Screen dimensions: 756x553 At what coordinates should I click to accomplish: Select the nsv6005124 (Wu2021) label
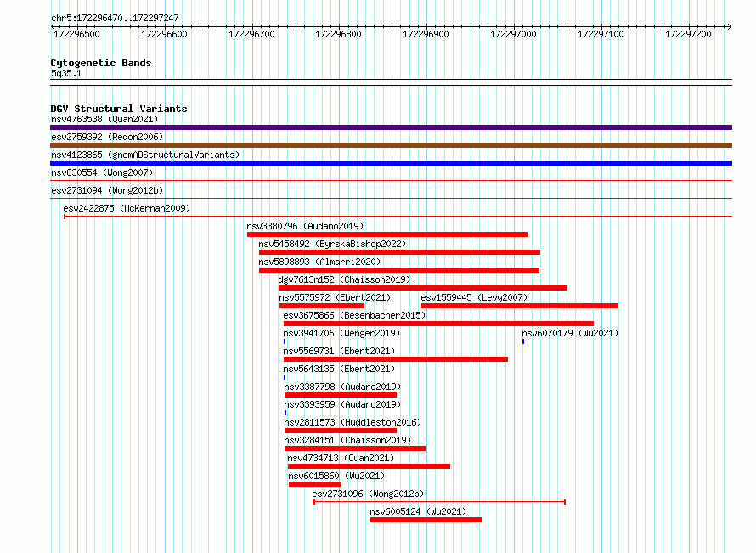(x=418, y=511)
